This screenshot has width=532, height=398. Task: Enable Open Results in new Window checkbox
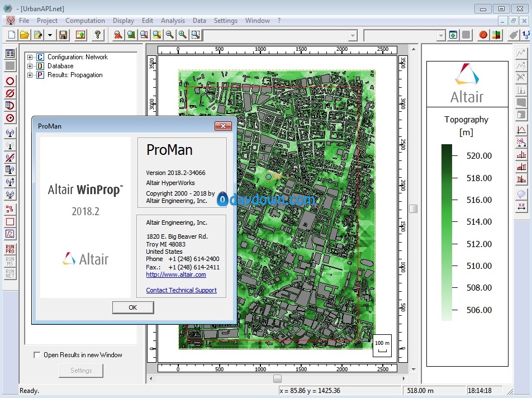tap(37, 355)
